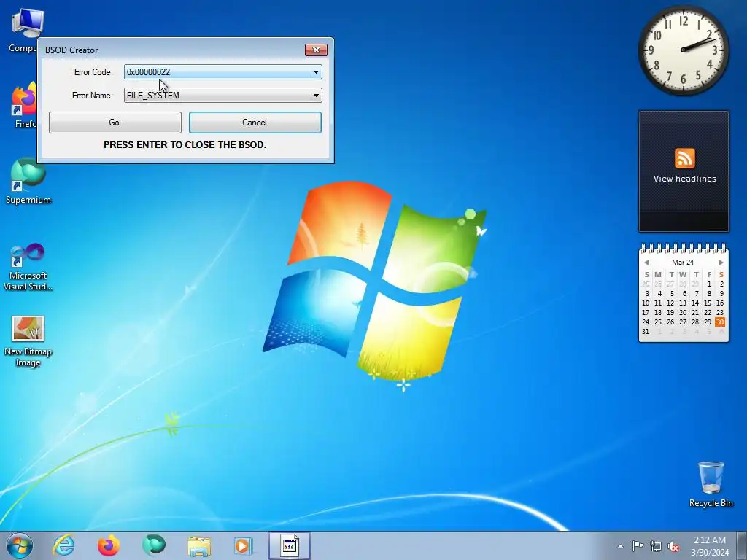
Task: Show hidden tray icons arrow
Action: point(620,546)
